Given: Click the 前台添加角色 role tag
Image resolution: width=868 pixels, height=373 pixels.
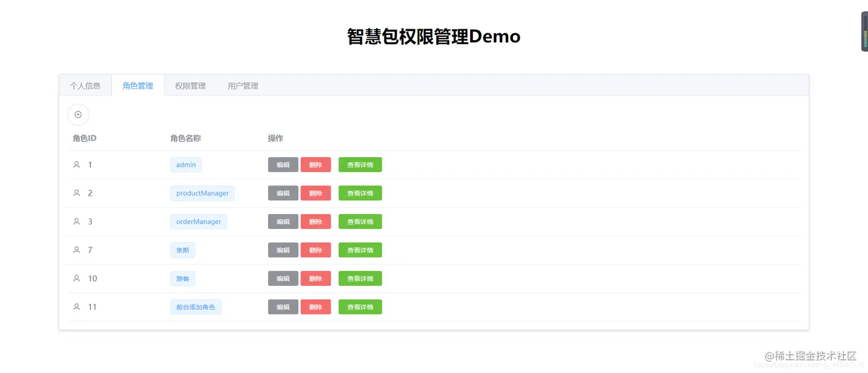Looking at the screenshot, I should pos(196,307).
